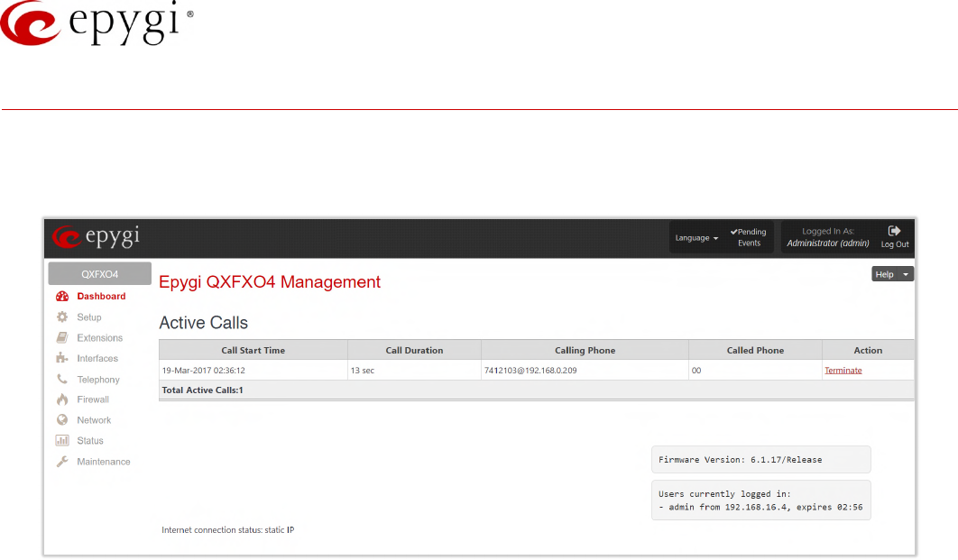Click the Maintenance wrench icon

tap(62, 462)
